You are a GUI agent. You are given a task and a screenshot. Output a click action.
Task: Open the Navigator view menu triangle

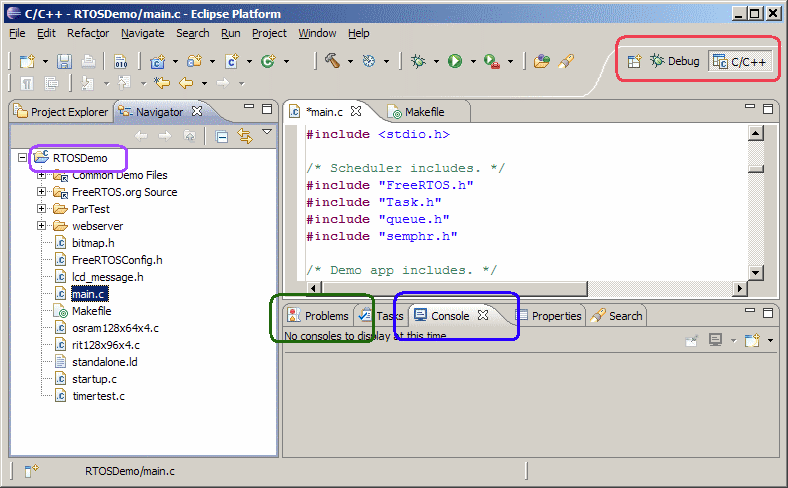point(267,132)
